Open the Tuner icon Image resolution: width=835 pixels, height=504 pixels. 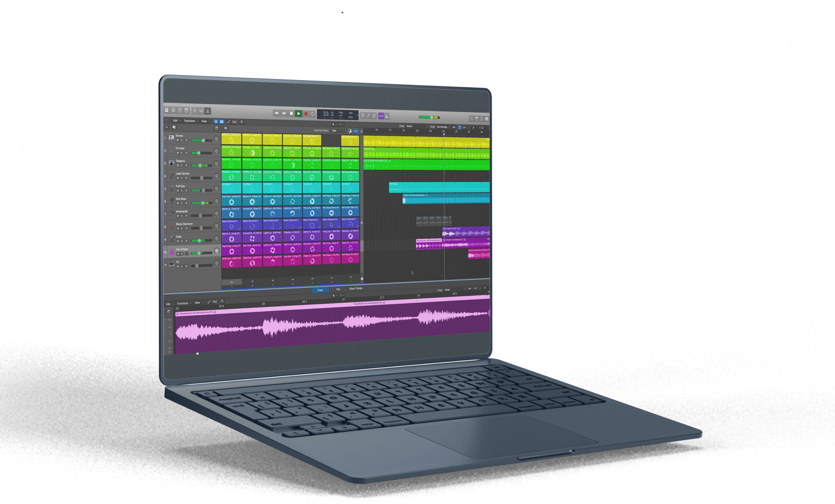pos(368,116)
